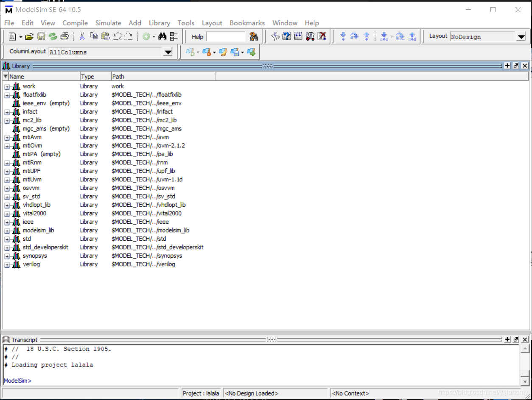This screenshot has height=400, width=532.
Task: Expand the mtiUvm library node
Action: 7,180
